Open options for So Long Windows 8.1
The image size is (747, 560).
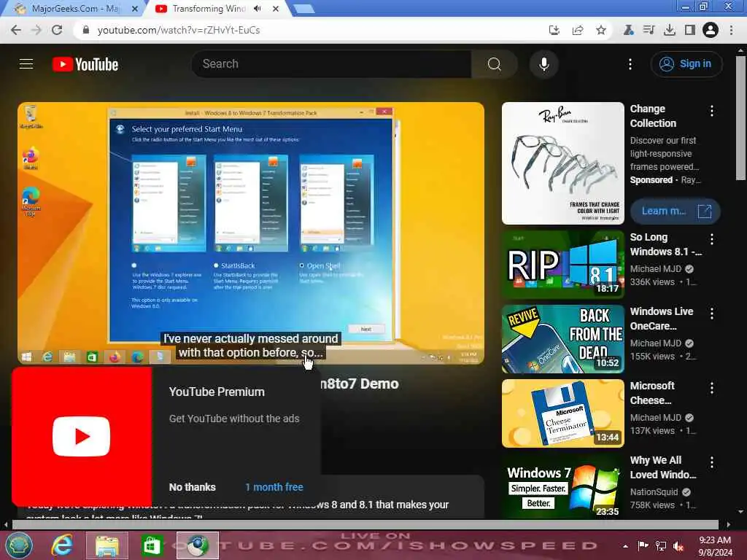coord(712,239)
